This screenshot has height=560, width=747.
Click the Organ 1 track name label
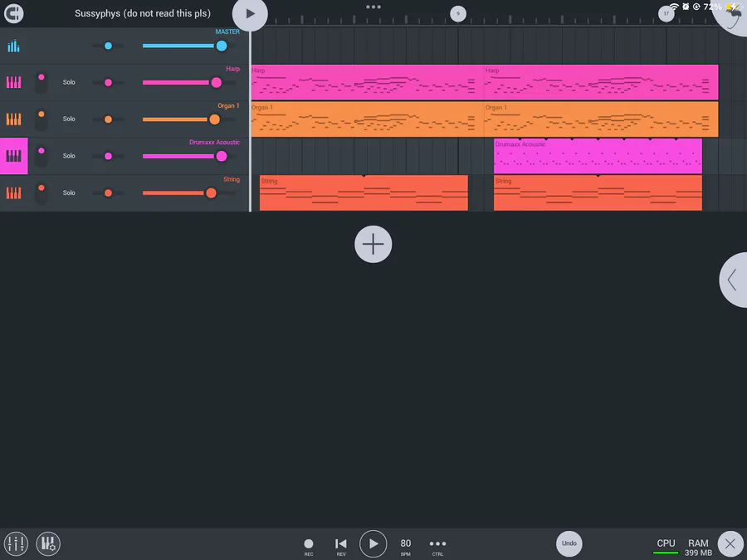pyautogui.click(x=229, y=105)
